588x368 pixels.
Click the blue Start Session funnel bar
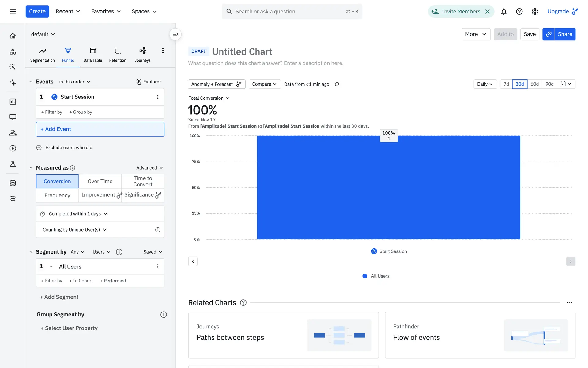coord(388,187)
